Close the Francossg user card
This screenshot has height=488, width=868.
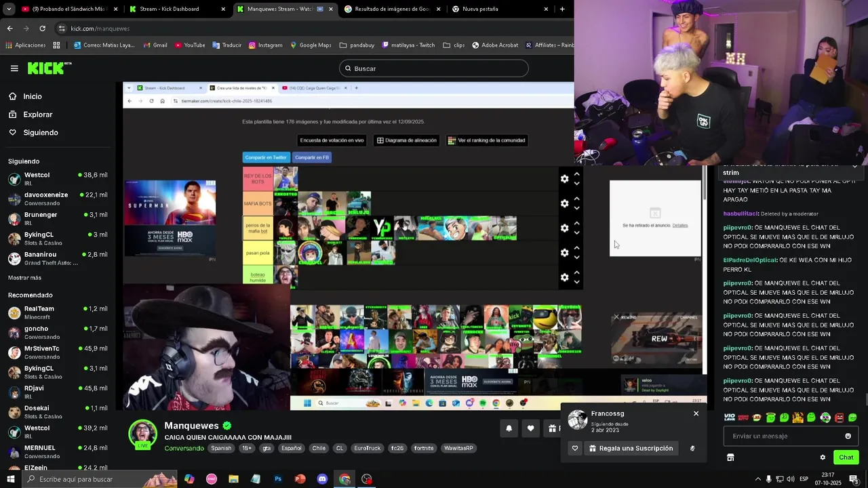tap(696, 413)
